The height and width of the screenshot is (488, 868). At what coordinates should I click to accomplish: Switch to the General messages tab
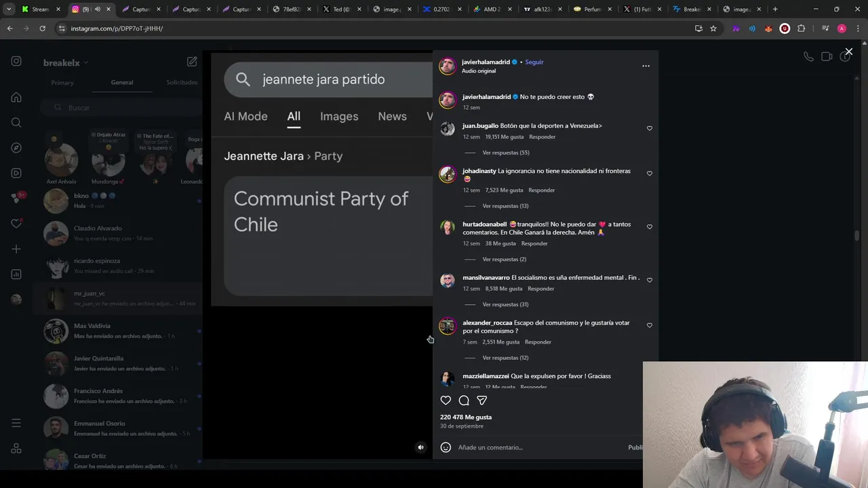pyautogui.click(x=122, y=83)
